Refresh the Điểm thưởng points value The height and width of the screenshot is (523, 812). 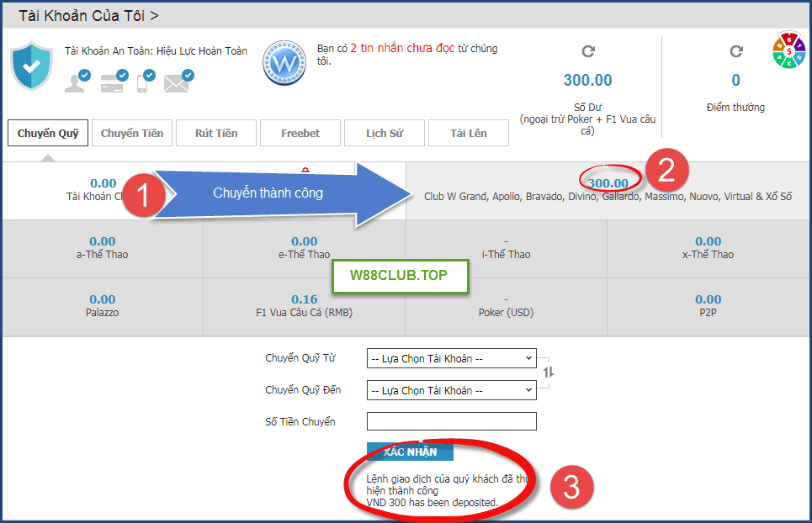pyautogui.click(x=736, y=51)
